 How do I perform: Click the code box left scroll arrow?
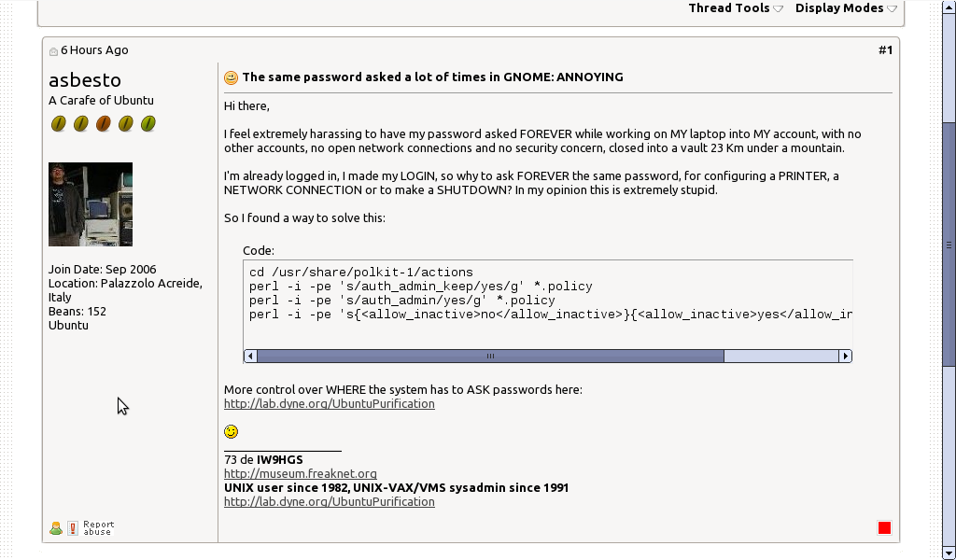click(x=250, y=356)
